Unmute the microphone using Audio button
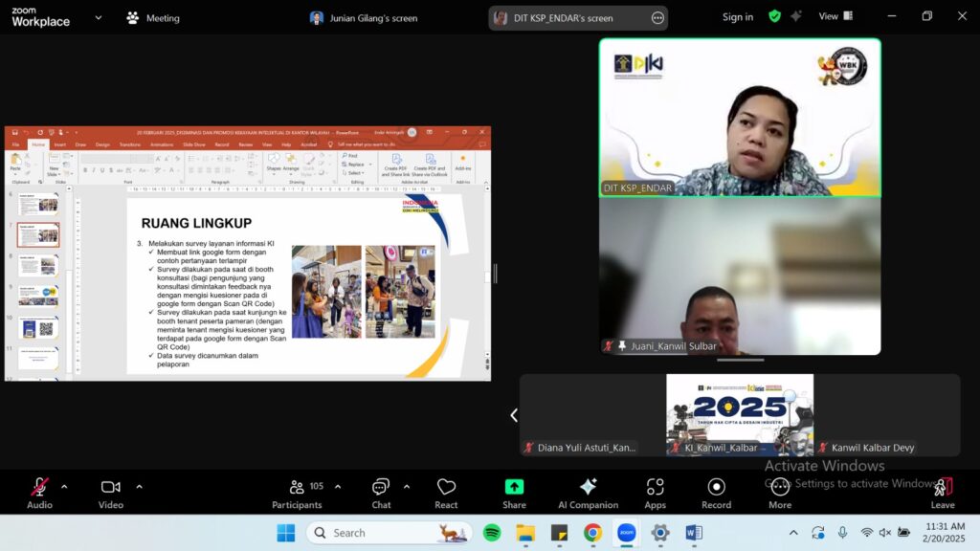The height and width of the screenshot is (551, 980). [x=39, y=492]
